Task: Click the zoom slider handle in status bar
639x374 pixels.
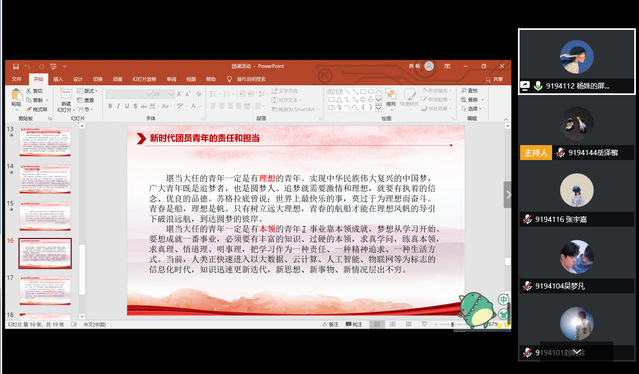Action: tap(452, 324)
